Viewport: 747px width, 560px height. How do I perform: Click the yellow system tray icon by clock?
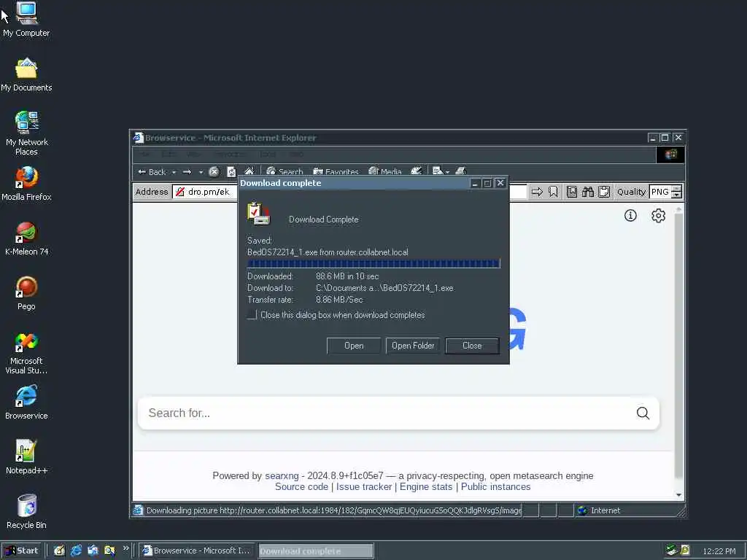point(685,551)
